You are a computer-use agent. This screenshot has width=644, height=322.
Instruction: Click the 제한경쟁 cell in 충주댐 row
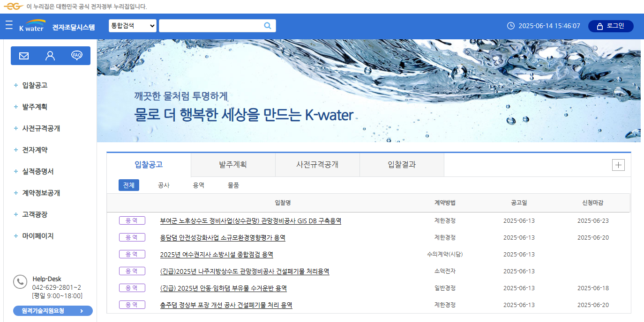click(445, 305)
